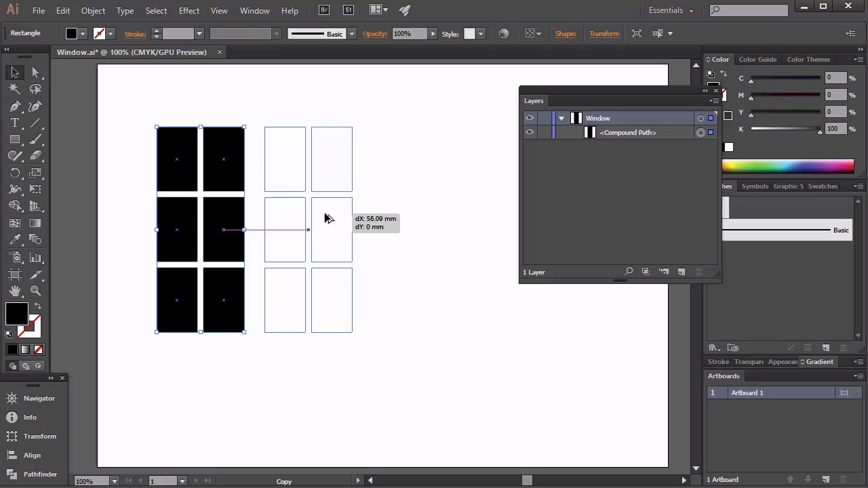Click the Transform link in control bar

[x=604, y=33]
